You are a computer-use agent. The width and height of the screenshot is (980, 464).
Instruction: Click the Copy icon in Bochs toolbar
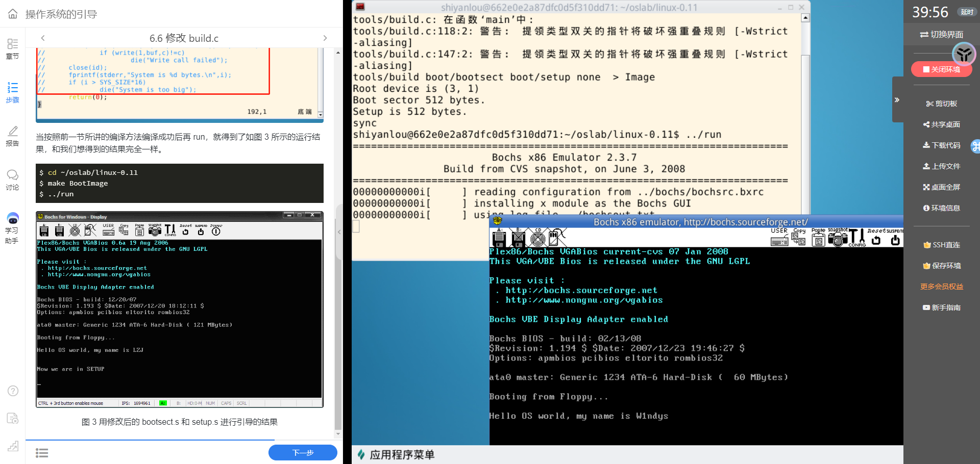pos(799,238)
